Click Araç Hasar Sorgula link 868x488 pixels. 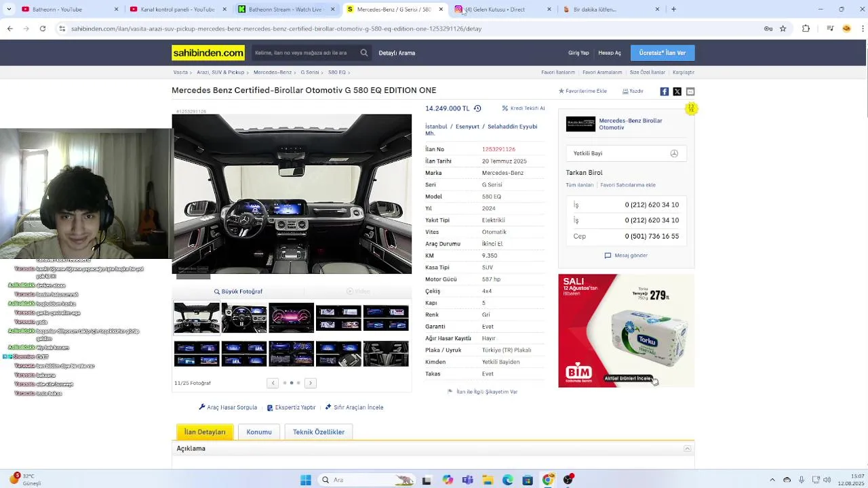[228, 407]
